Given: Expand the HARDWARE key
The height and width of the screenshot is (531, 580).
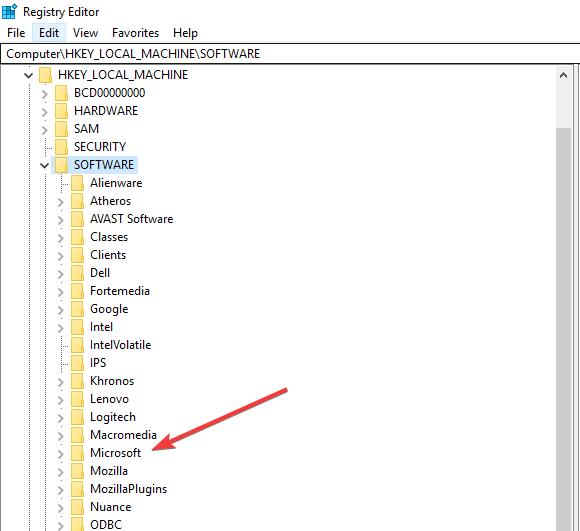Looking at the screenshot, I should click(x=44, y=111).
